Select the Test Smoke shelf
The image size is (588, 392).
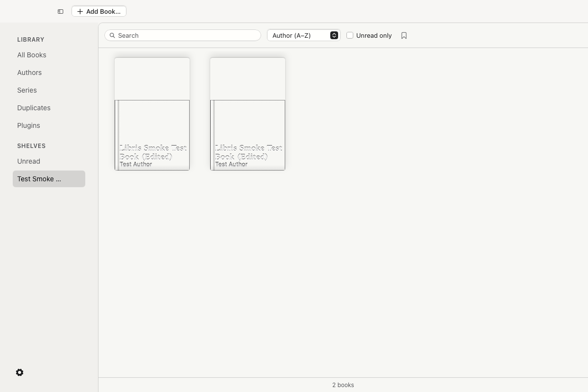[49, 179]
